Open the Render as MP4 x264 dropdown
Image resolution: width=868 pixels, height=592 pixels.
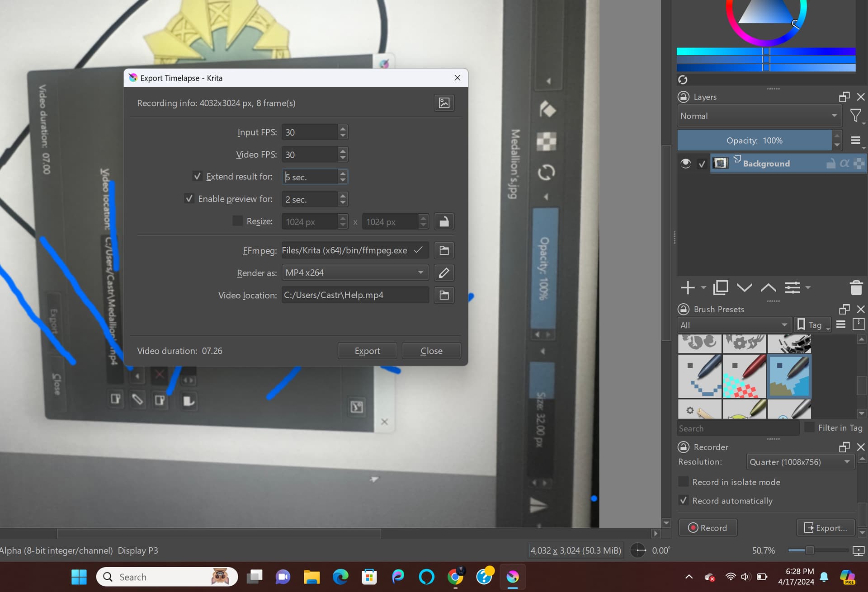tap(355, 273)
